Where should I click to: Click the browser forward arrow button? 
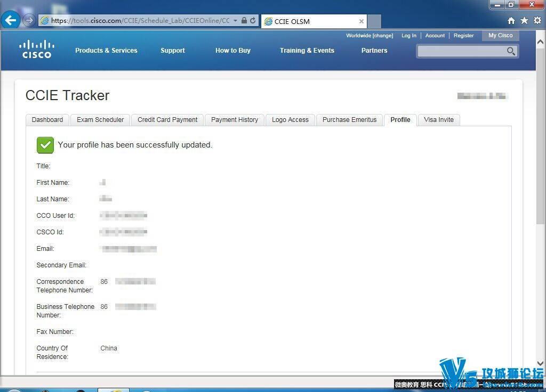(x=29, y=21)
